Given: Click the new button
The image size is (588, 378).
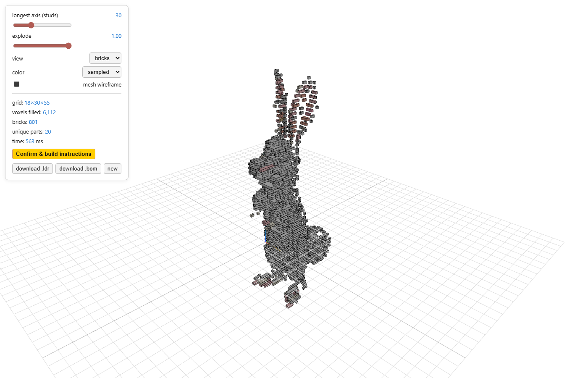Looking at the screenshot, I should [113, 168].
